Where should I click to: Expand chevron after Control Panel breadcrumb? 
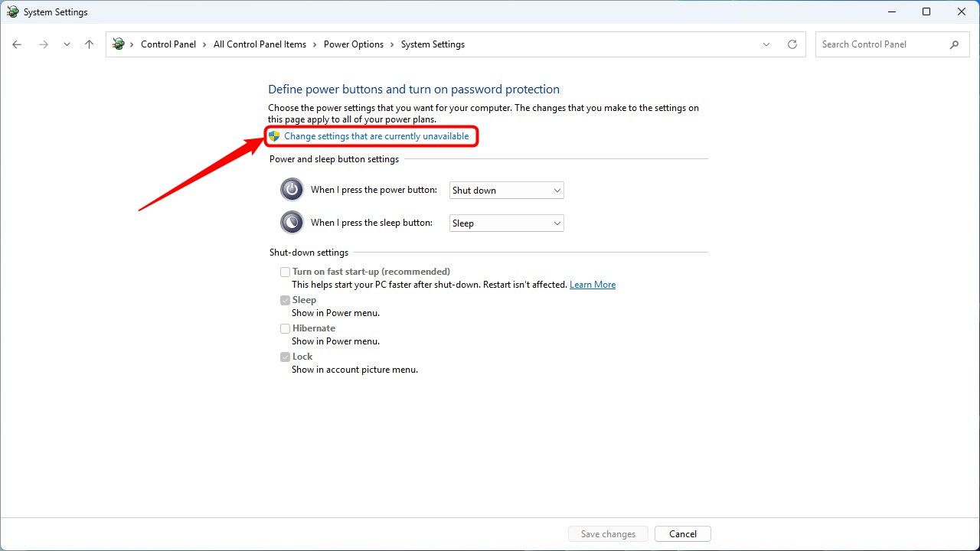tap(205, 44)
